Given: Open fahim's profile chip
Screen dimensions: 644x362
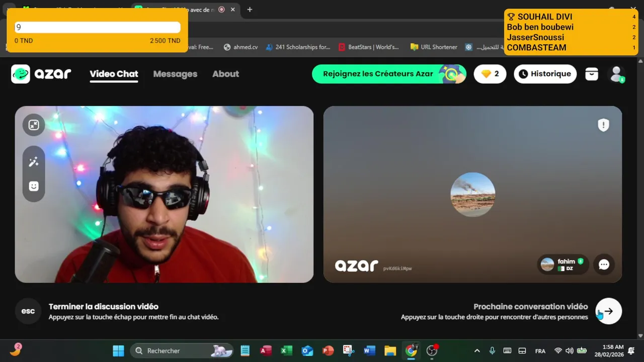Looking at the screenshot, I should 562,264.
